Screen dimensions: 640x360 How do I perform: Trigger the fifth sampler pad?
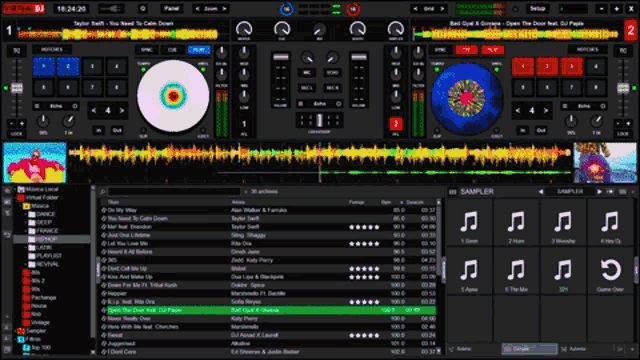469,272
